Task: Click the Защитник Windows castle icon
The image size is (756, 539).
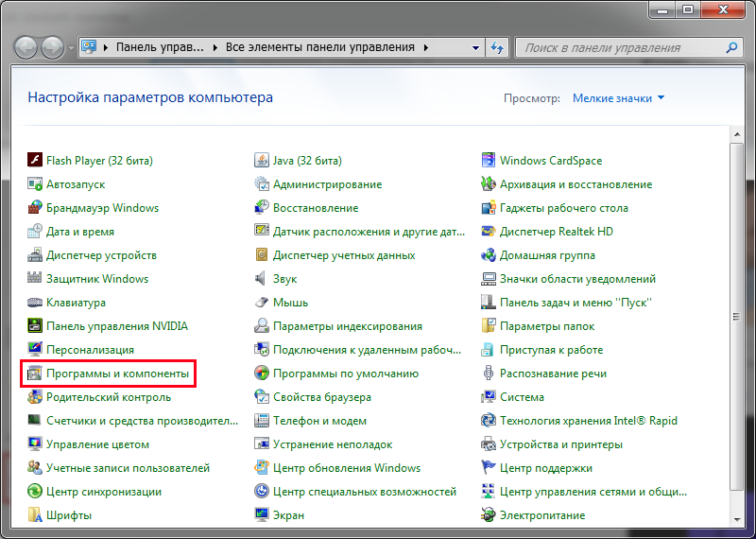Action: (x=35, y=278)
